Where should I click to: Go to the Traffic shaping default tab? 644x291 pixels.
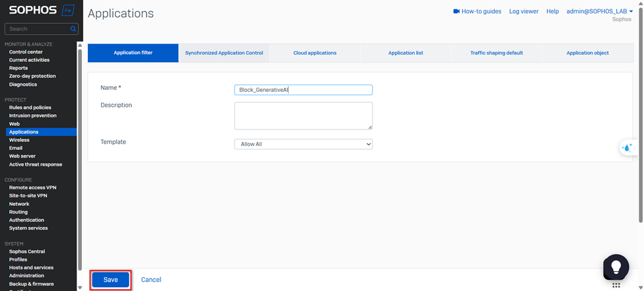point(496,53)
